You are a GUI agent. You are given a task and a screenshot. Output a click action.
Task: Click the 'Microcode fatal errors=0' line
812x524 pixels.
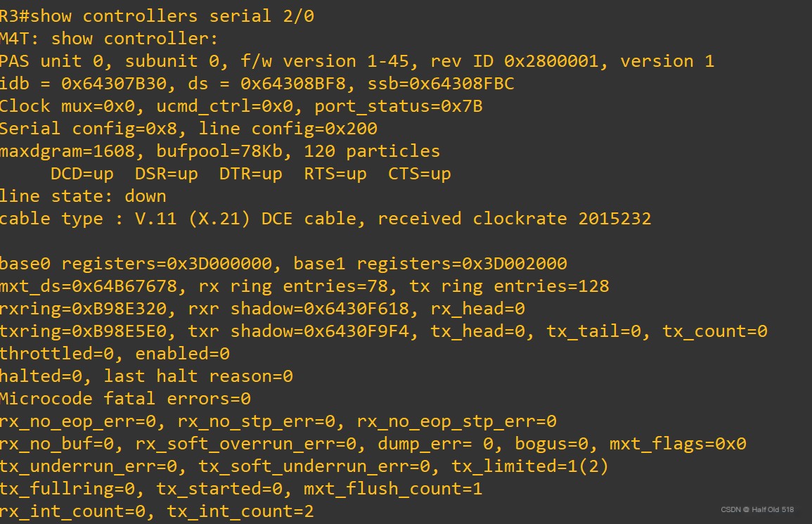(x=125, y=399)
